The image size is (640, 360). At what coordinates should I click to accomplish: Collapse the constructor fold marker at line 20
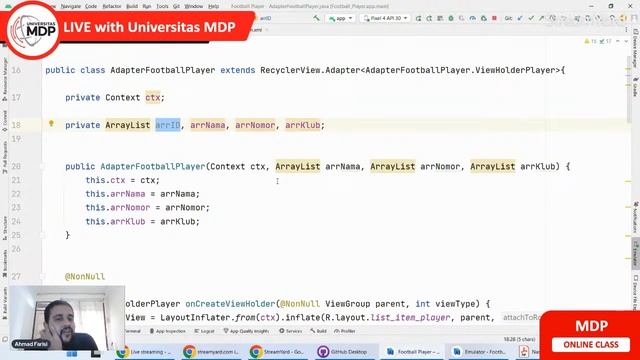42,166
